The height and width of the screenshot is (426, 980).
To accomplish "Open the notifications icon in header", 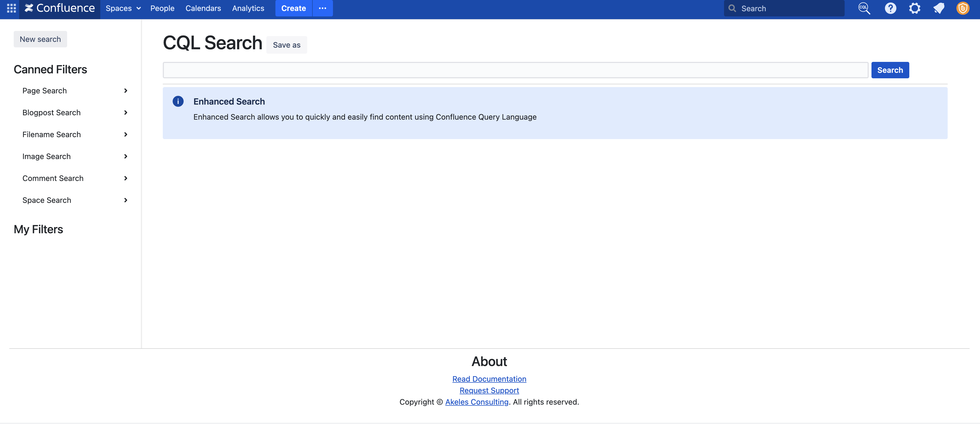I will [939, 8].
